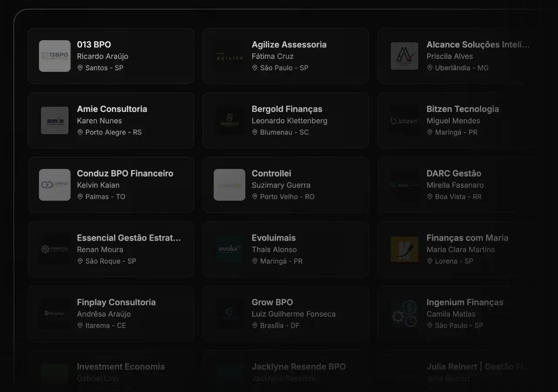This screenshot has width=558, height=392.
Task: Open the Conduz BPO Financeiro title
Action: (125, 173)
